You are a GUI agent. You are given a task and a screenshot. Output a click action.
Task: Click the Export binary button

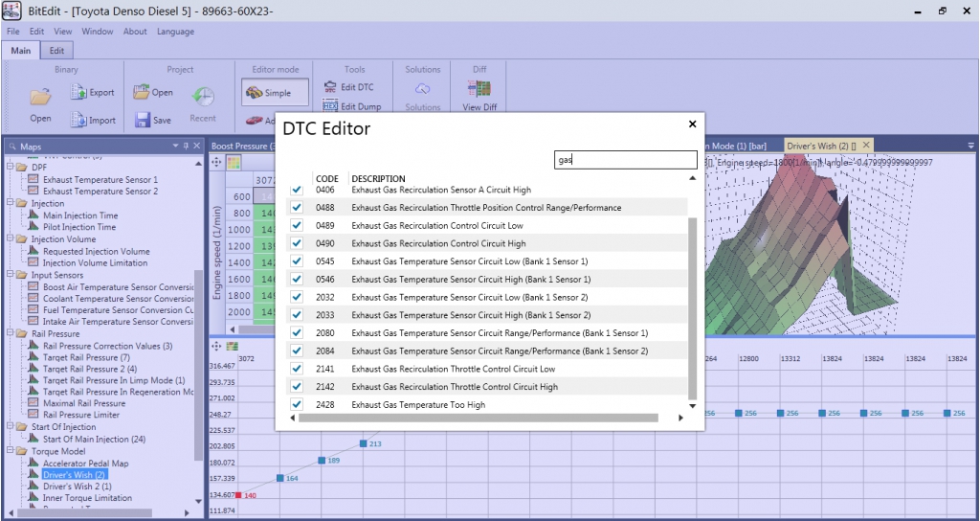tap(93, 93)
